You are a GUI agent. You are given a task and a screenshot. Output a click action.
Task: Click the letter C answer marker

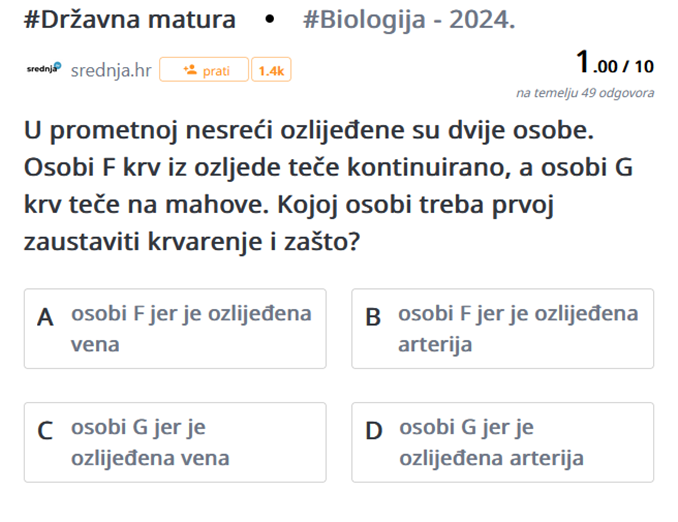coord(45,431)
